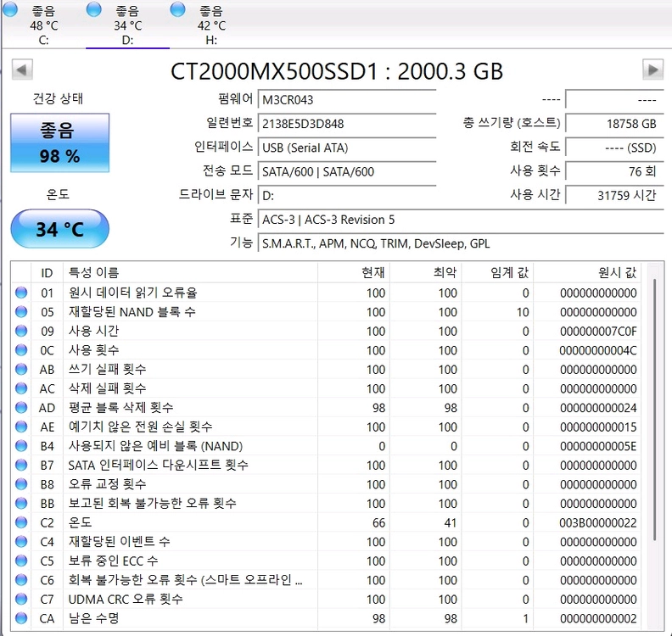The image size is (672, 636).
Task: Click the status orb for attribute C5
Action: point(21,561)
